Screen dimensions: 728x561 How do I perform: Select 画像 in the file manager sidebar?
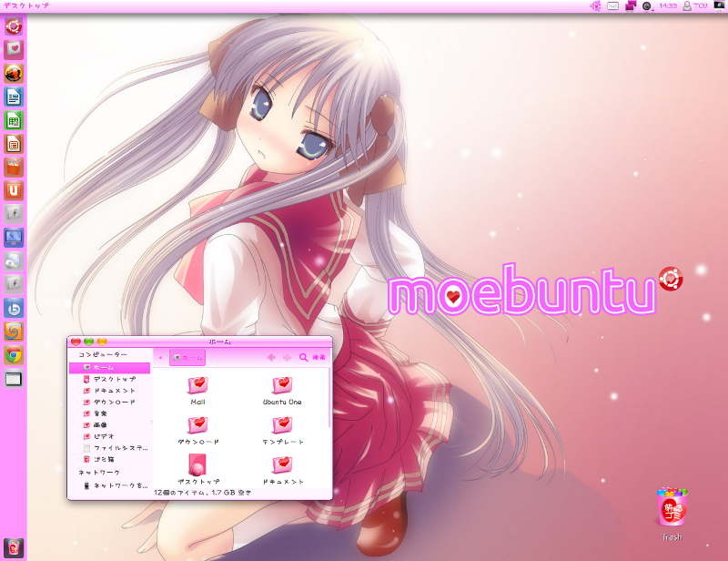pos(109,425)
